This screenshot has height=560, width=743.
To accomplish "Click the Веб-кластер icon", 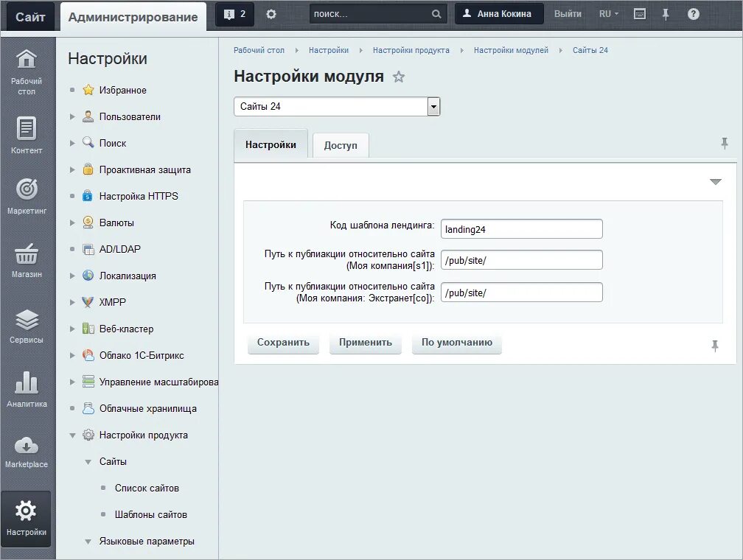I will 88,329.
